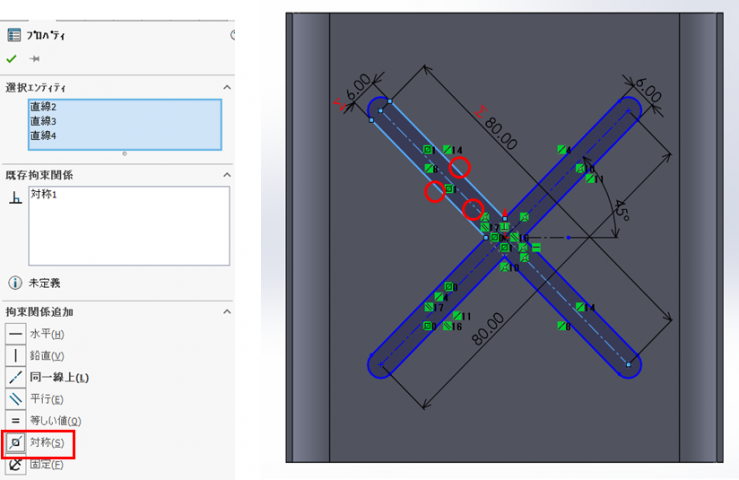Select 直線4 in the selected entities list
The image size is (739, 480).
pyautogui.click(x=43, y=135)
